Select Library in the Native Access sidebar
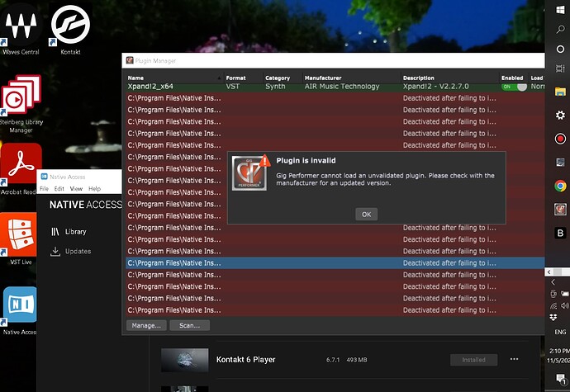 point(69,231)
